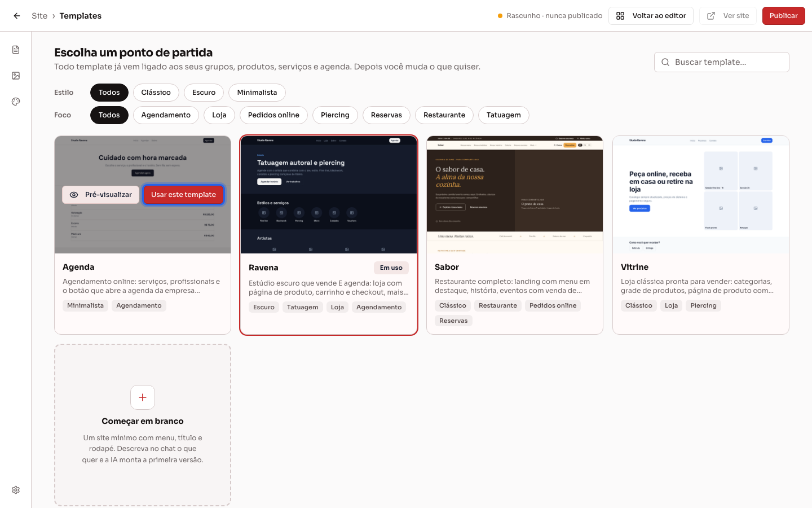This screenshot has width=812, height=508.
Task: Click Escuro tag on Ravena card
Action: (264, 307)
